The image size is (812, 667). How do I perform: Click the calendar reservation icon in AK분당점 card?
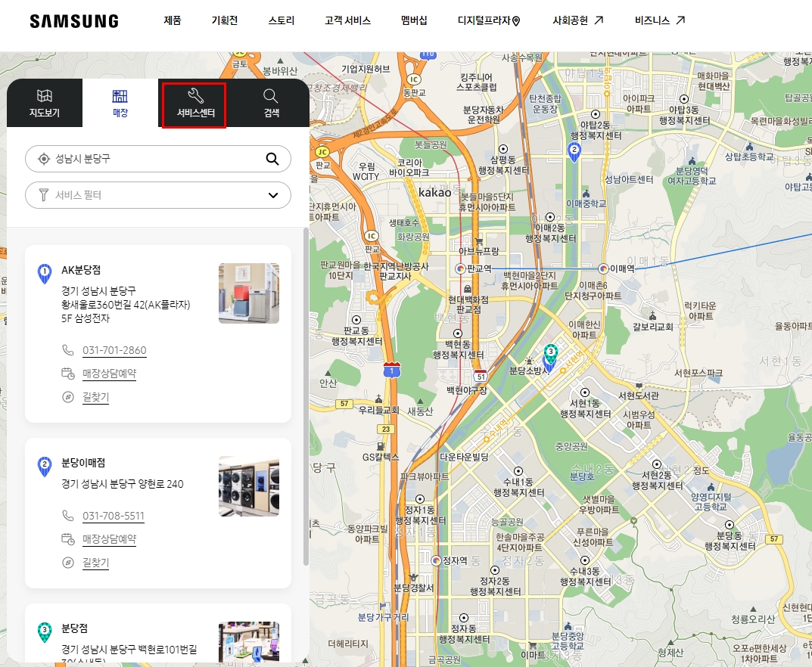pyautogui.click(x=68, y=373)
